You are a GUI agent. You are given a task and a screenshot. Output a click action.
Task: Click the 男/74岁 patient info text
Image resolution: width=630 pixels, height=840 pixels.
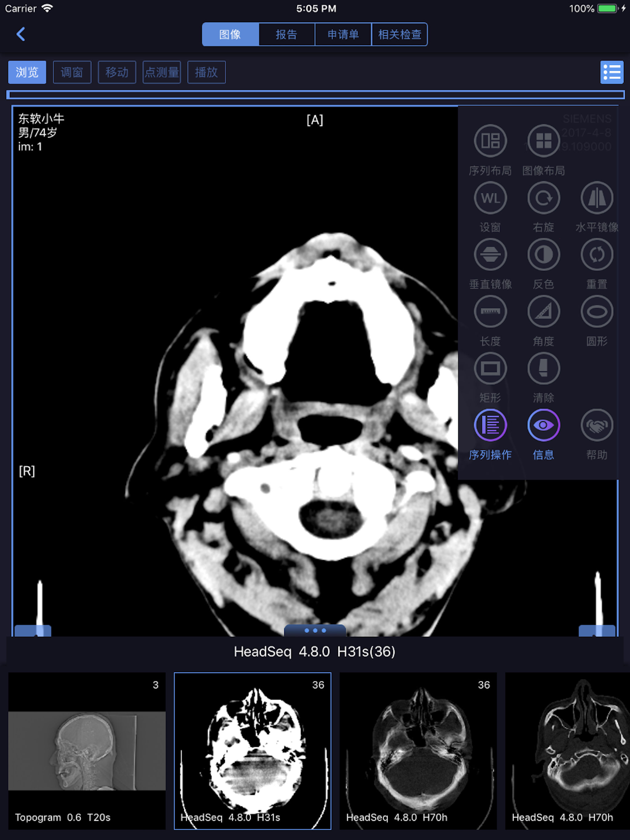point(38,133)
